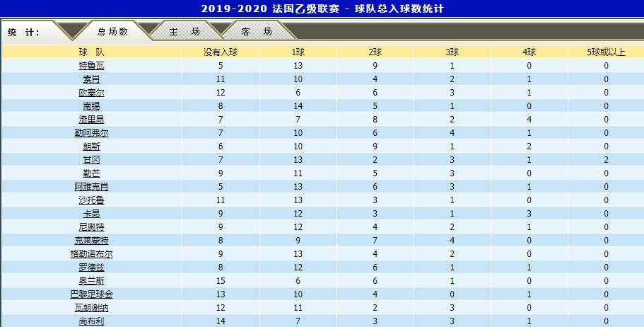Select 尼奥特's 2球 value 4

[x=375, y=227]
